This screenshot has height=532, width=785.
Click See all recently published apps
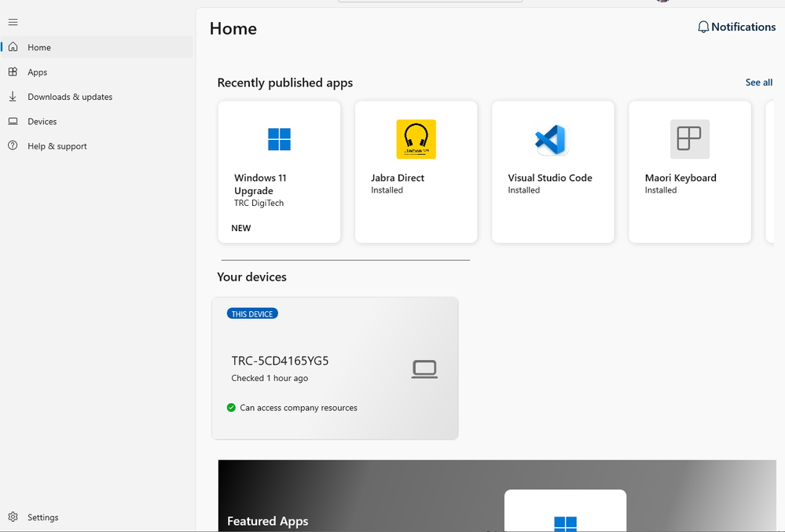(x=758, y=82)
